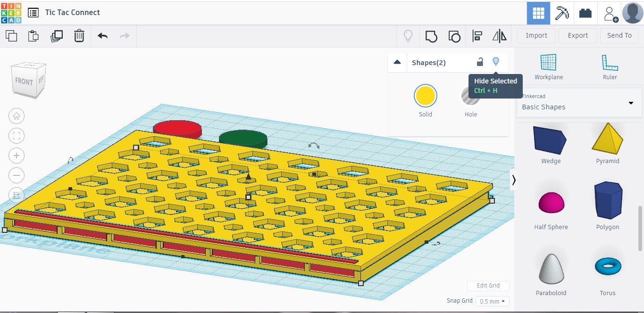Open the Snap Grid 0.5 mm dropdown
Viewport: 644px width, 313px height.
click(x=492, y=301)
